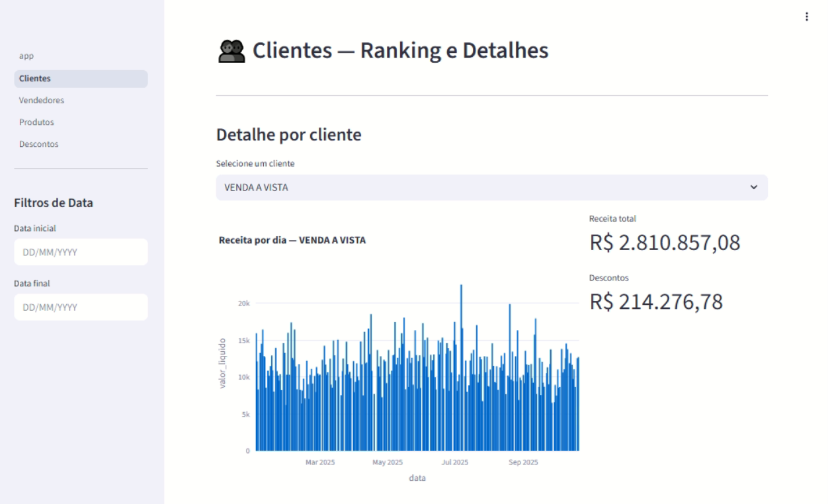Navigate to the Produtos page
This screenshot has height=504, width=828.
36,122
